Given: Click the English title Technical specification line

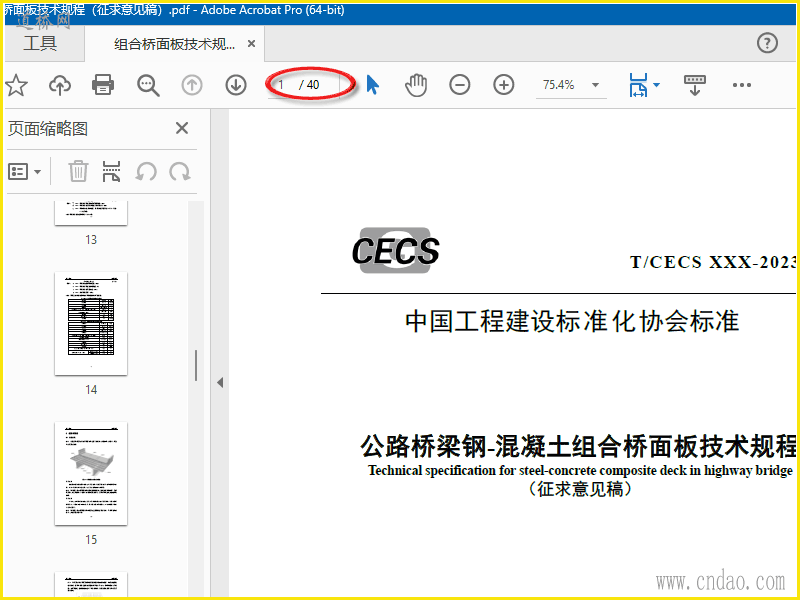Looking at the screenshot, I should [x=581, y=470].
